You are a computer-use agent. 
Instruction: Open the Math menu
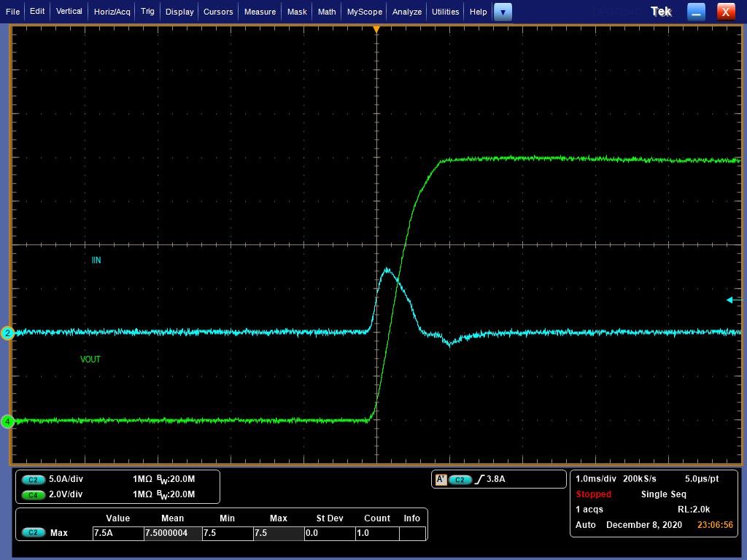pyautogui.click(x=327, y=12)
